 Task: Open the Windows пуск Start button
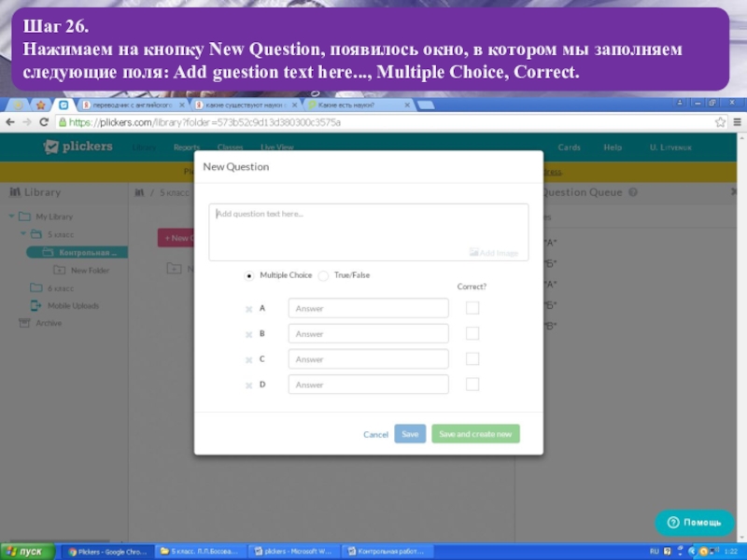point(27,552)
